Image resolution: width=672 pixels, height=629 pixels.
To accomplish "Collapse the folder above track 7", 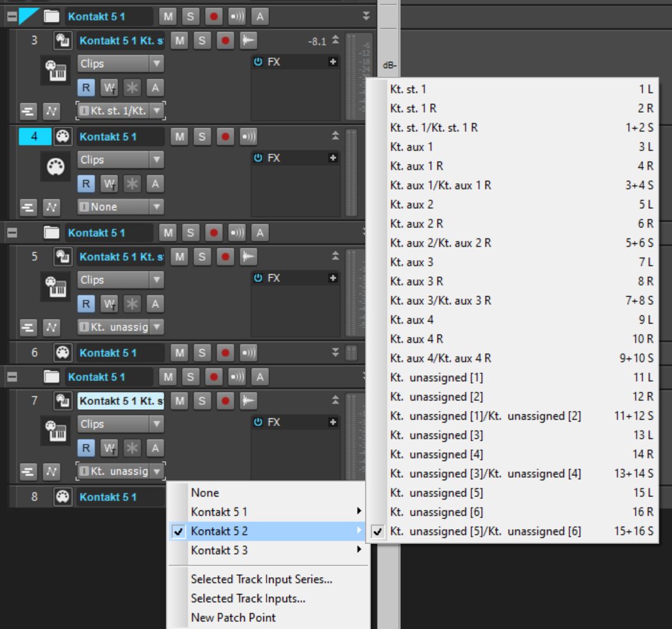I will pos(12,377).
